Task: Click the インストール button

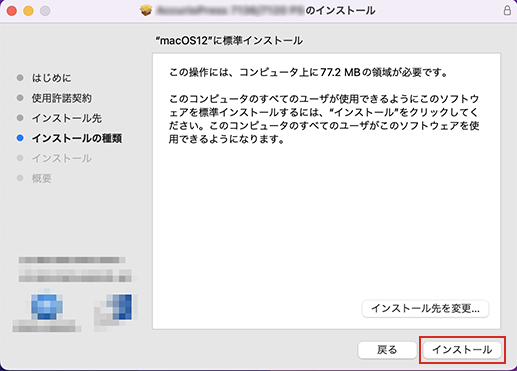Action: (462, 350)
